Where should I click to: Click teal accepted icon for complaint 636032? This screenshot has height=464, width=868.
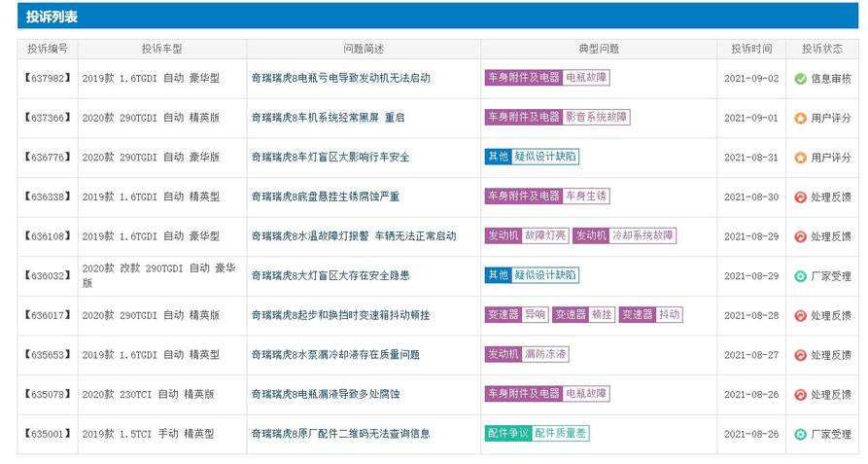click(800, 275)
